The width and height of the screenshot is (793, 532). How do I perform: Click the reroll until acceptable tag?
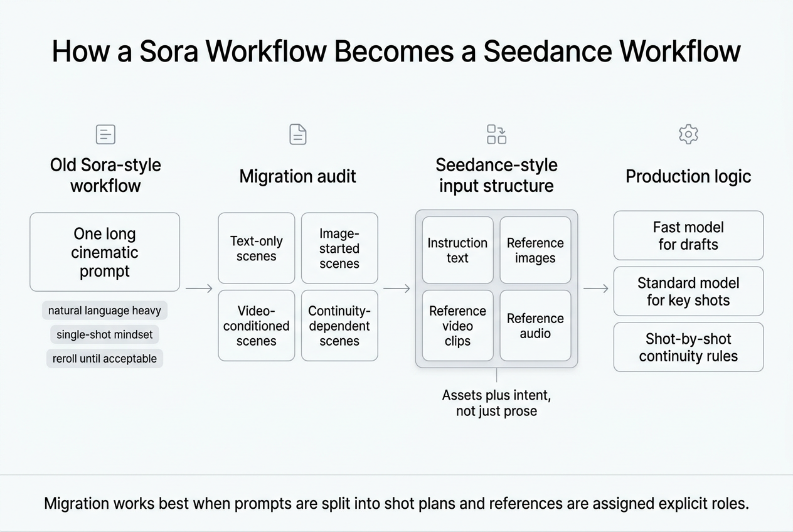(x=105, y=358)
